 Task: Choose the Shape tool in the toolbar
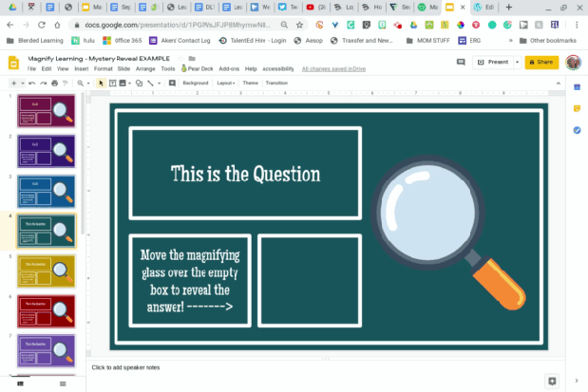pyautogui.click(x=139, y=84)
